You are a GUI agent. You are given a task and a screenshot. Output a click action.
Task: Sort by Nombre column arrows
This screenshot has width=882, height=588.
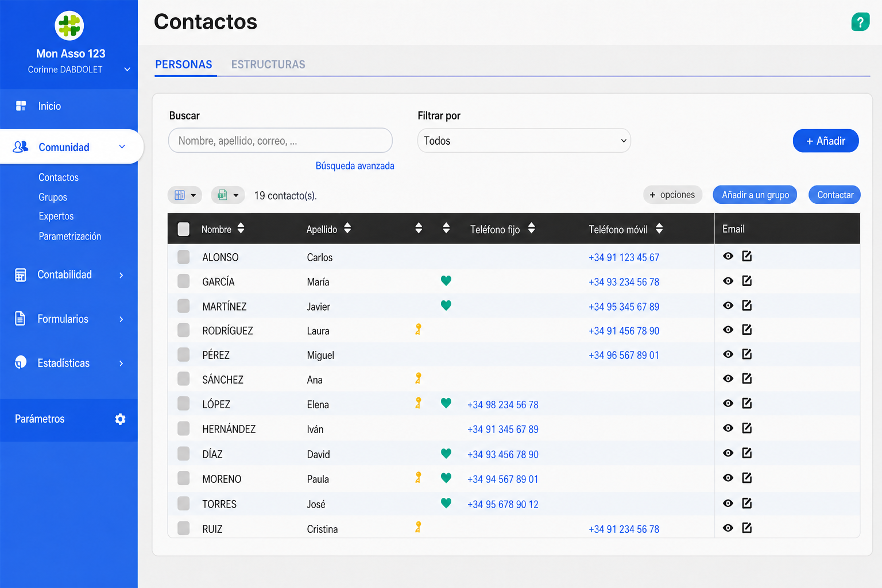click(x=241, y=229)
